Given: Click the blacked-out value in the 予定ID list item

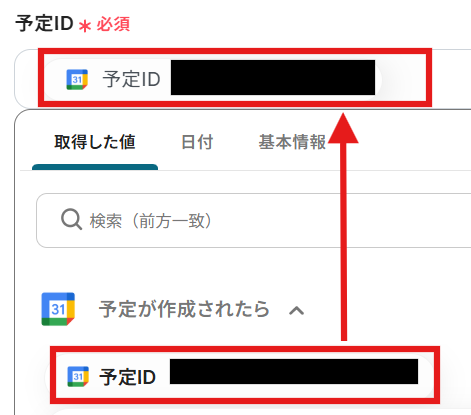Looking at the screenshot, I should 294,371.
